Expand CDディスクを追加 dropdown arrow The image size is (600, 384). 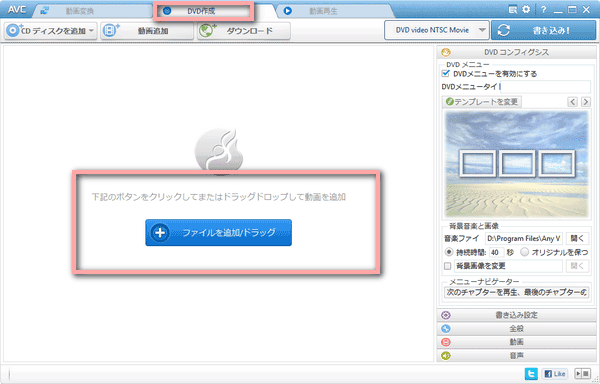(92, 31)
